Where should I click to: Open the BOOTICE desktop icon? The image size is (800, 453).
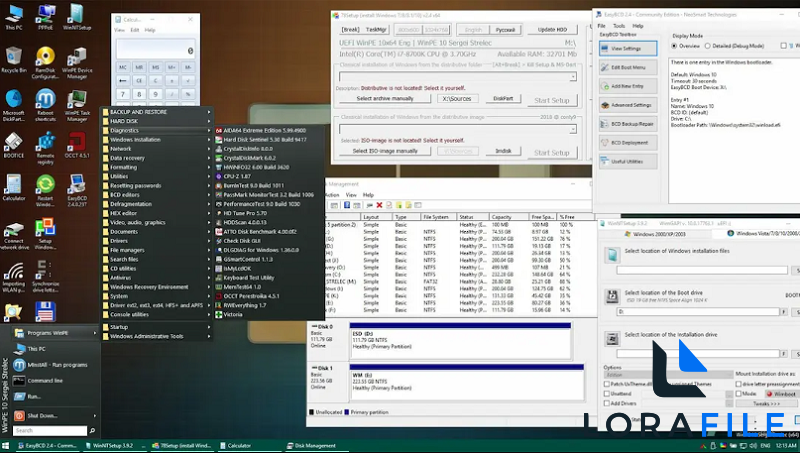14,145
